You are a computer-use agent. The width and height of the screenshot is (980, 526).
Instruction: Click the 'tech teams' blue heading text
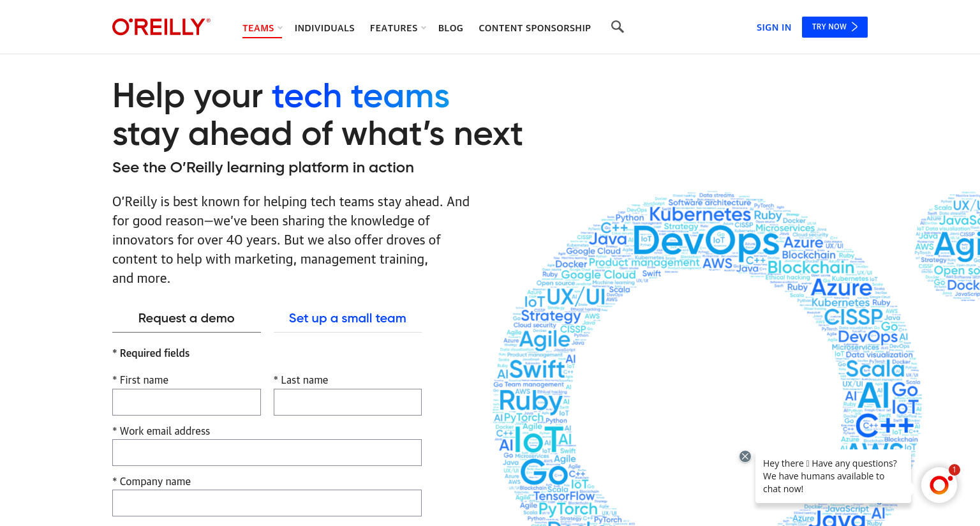tap(360, 96)
